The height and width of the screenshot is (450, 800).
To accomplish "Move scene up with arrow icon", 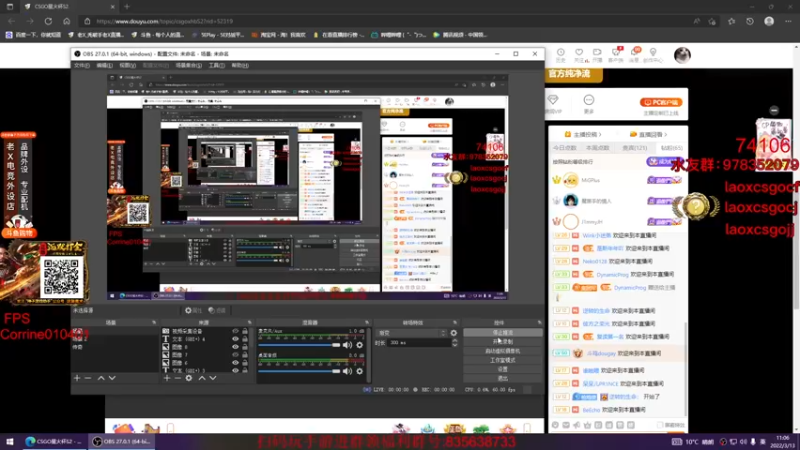I will [101, 378].
